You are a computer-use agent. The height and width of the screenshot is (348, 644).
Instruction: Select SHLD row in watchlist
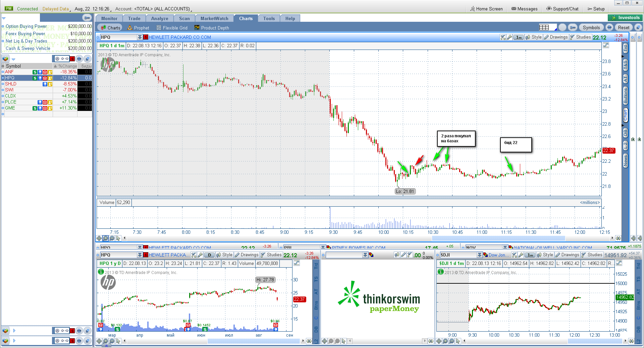(46, 84)
